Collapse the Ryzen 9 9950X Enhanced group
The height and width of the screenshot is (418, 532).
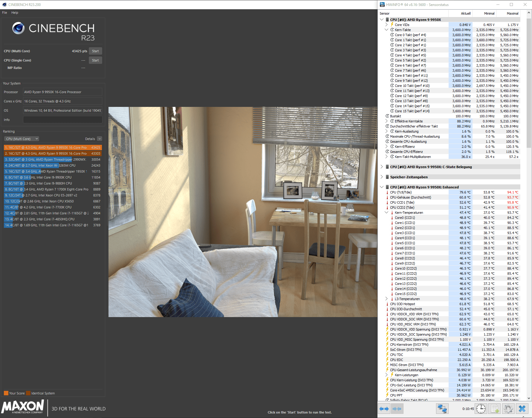click(382, 187)
